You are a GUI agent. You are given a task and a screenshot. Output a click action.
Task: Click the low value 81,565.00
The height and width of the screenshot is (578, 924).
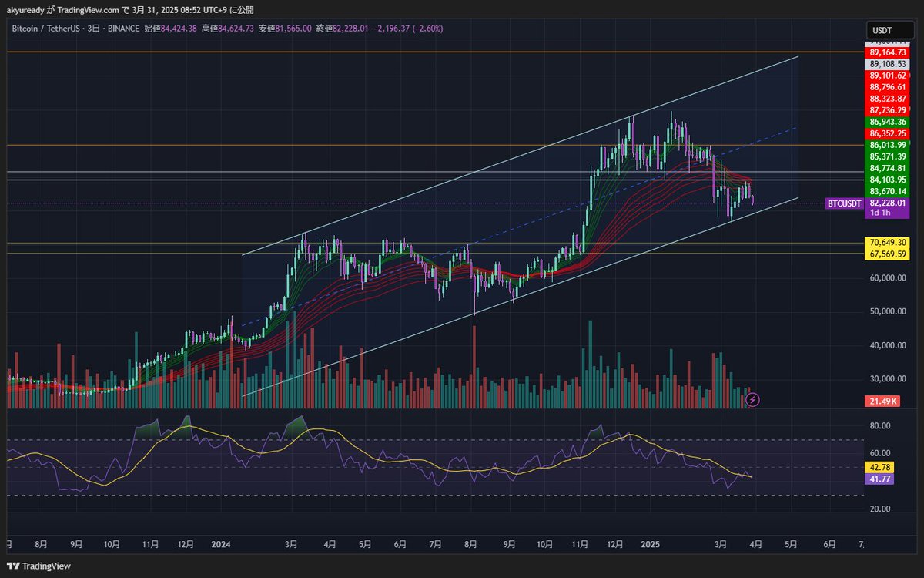293,29
